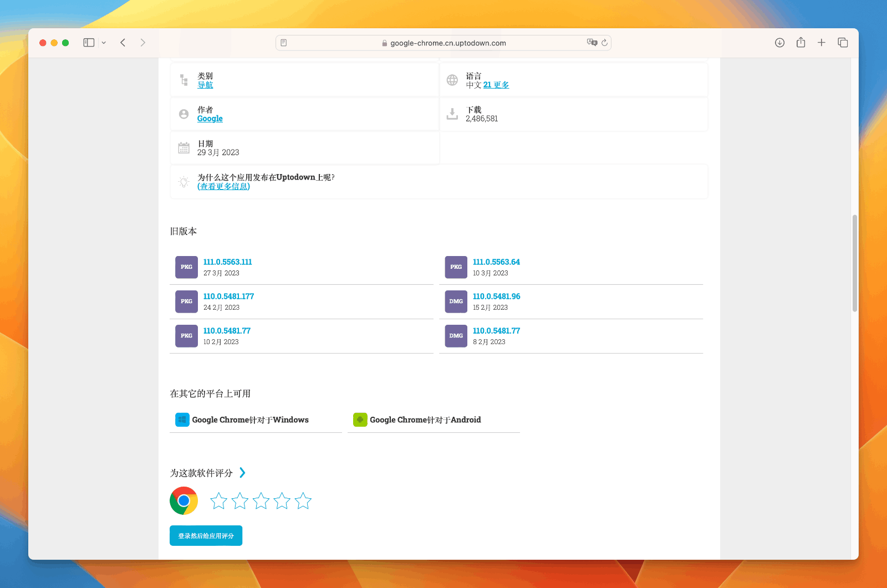The width and height of the screenshot is (887, 588).
Task: Click the date 29 3月 2023 text
Action: [218, 152]
